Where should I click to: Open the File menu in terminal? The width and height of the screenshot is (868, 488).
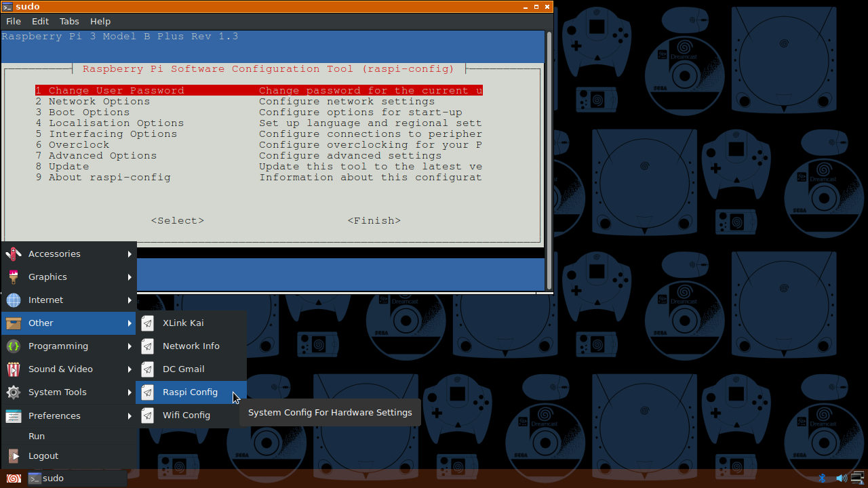14,22
